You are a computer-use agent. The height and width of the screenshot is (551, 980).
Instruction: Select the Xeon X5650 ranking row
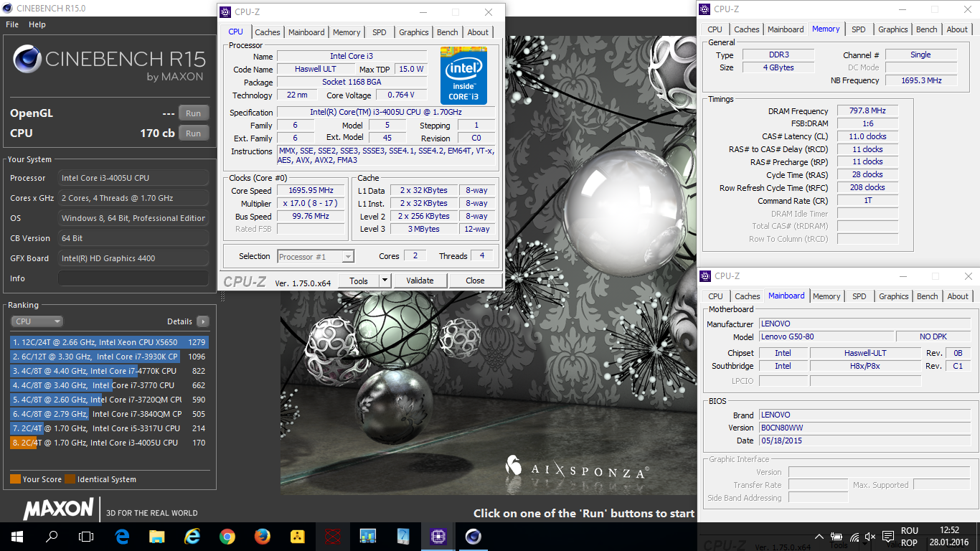109,342
